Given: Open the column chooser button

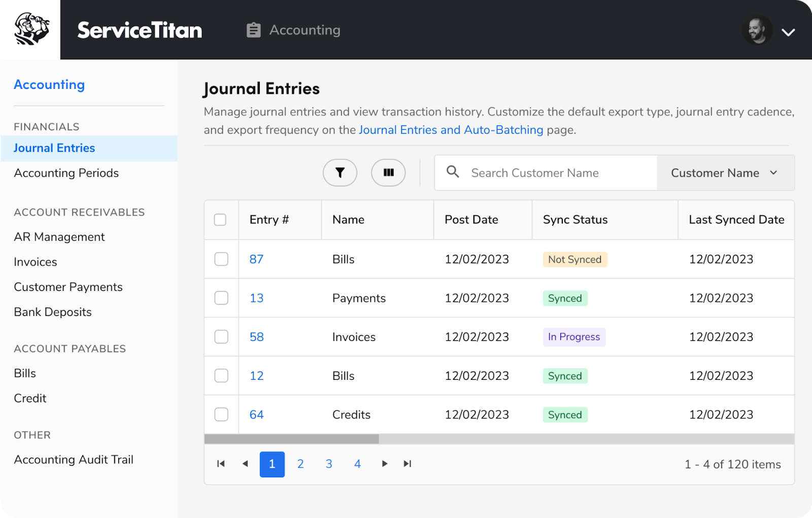Looking at the screenshot, I should point(388,173).
